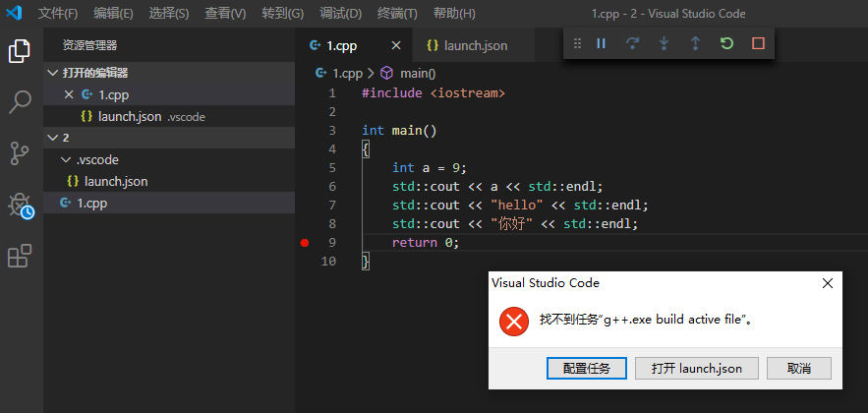Grab the debug toolbar drag handle
The height and width of the screenshot is (413, 868).
577,43
